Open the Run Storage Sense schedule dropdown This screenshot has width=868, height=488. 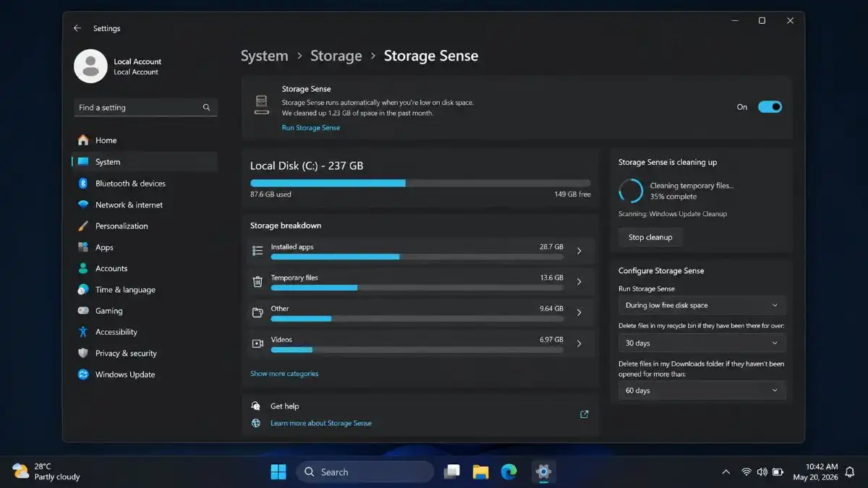702,305
